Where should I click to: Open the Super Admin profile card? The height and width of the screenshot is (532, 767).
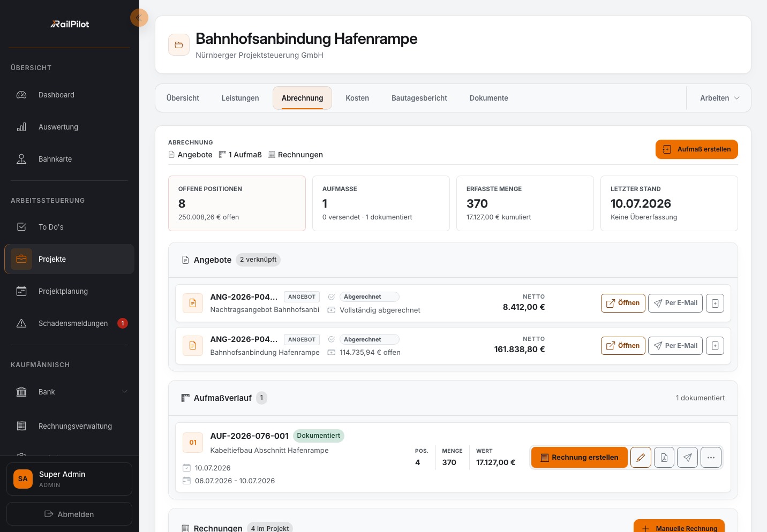point(69,479)
